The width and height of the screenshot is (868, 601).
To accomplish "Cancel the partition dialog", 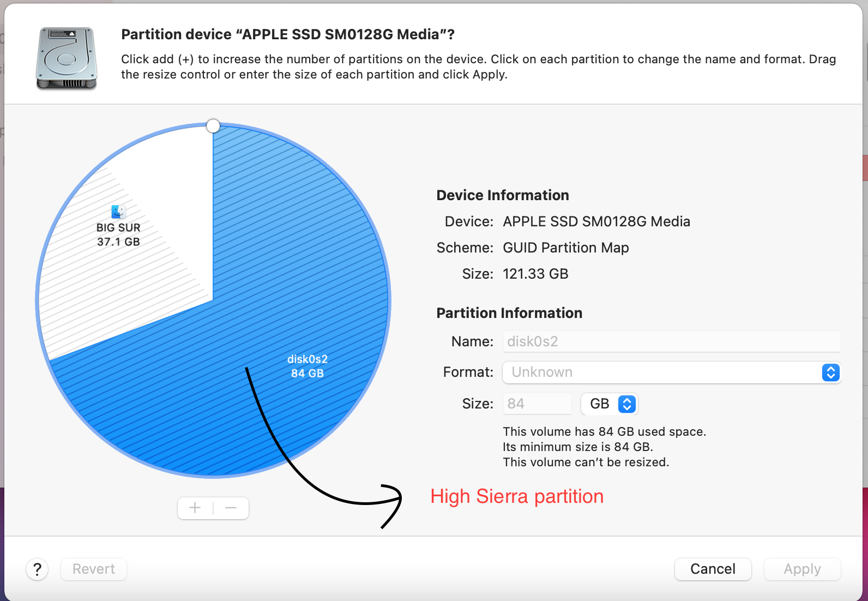I will pos(713,569).
